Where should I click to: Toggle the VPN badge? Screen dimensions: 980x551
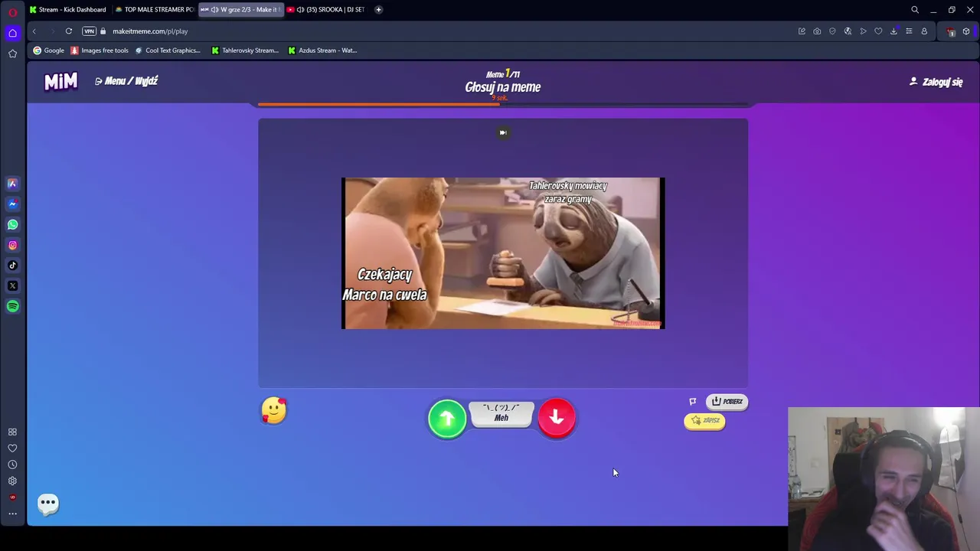coord(90,31)
